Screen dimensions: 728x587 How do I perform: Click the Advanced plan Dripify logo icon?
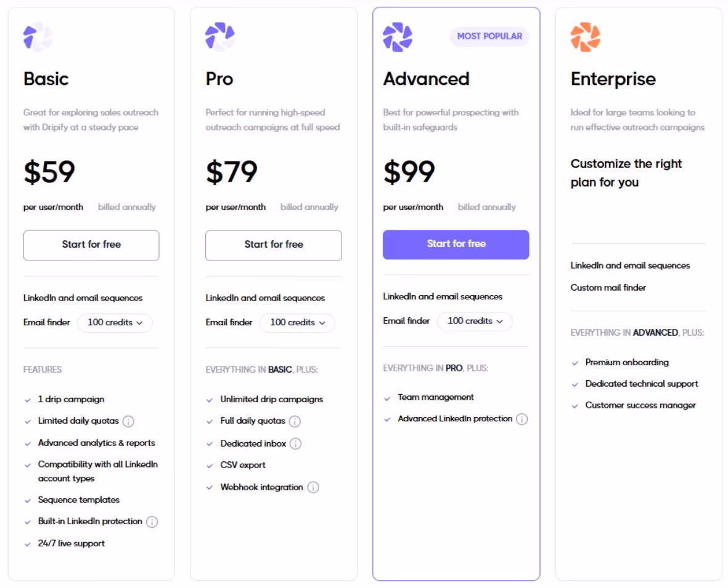[x=398, y=36]
